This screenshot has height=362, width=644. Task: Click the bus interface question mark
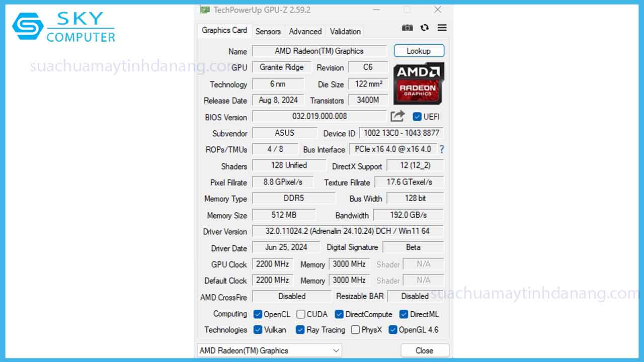[442, 149]
